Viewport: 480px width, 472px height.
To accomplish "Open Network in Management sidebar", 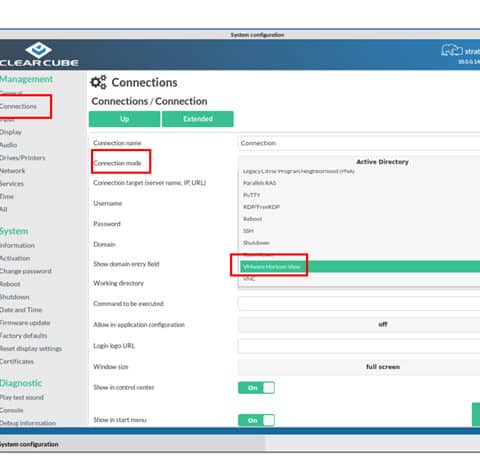I will pyautogui.click(x=12, y=171).
